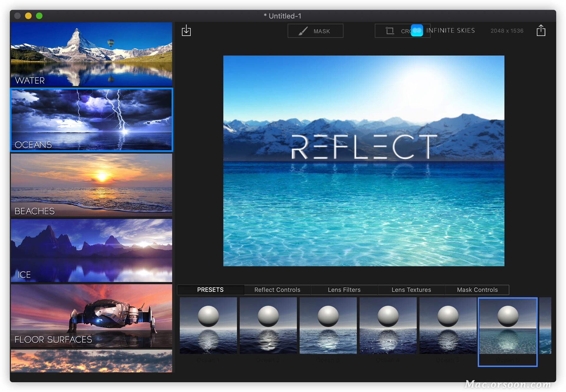Show the Lens Textures tab
This screenshot has height=392, width=566.
pyautogui.click(x=411, y=290)
